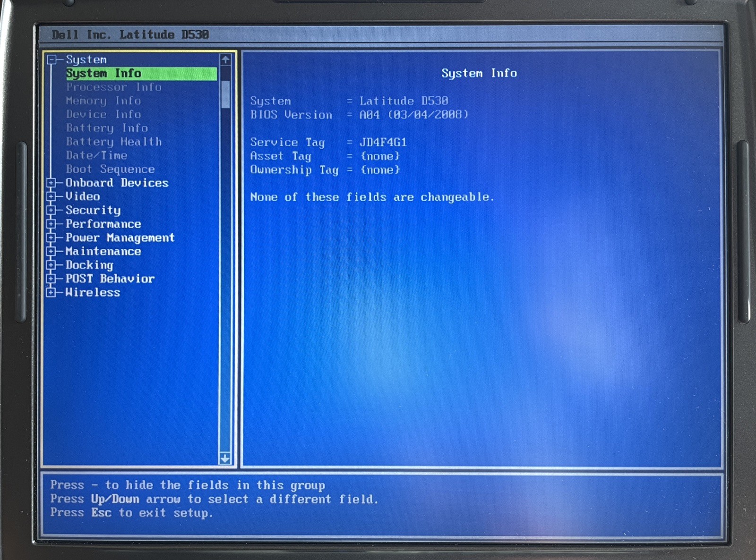Open Battery Info in the menu
This screenshot has height=560, width=756.
107,128
